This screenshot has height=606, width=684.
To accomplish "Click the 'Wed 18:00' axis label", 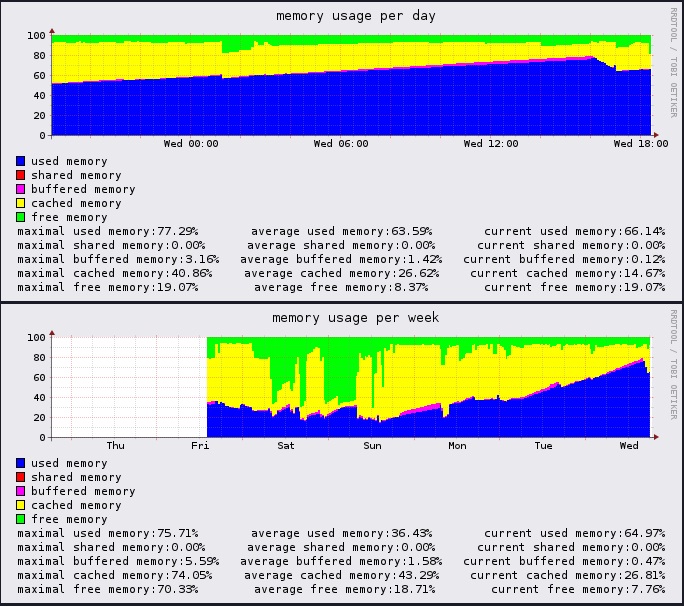I will [x=641, y=144].
